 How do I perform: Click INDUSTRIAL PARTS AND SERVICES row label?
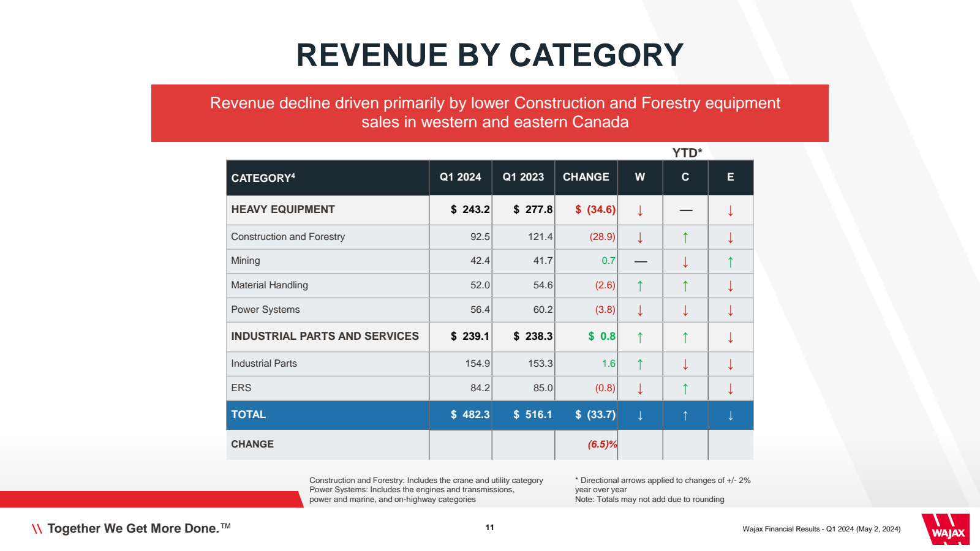click(x=325, y=336)
